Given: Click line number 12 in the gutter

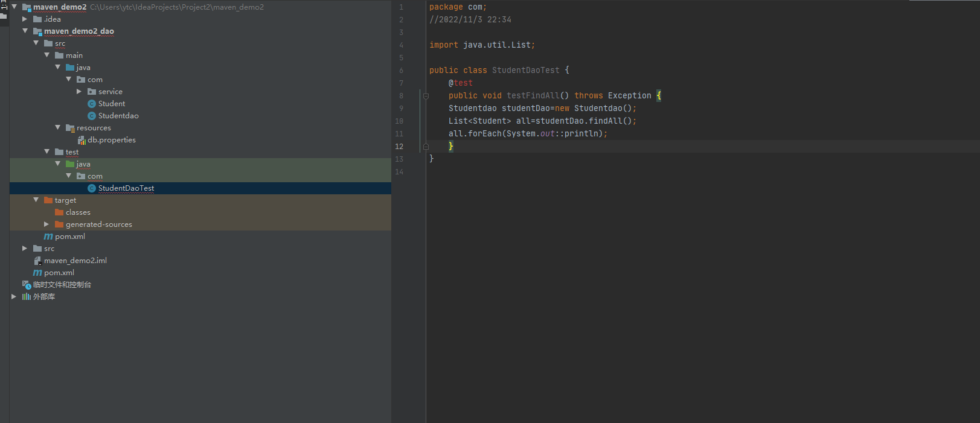Looking at the screenshot, I should click(x=399, y=147).
